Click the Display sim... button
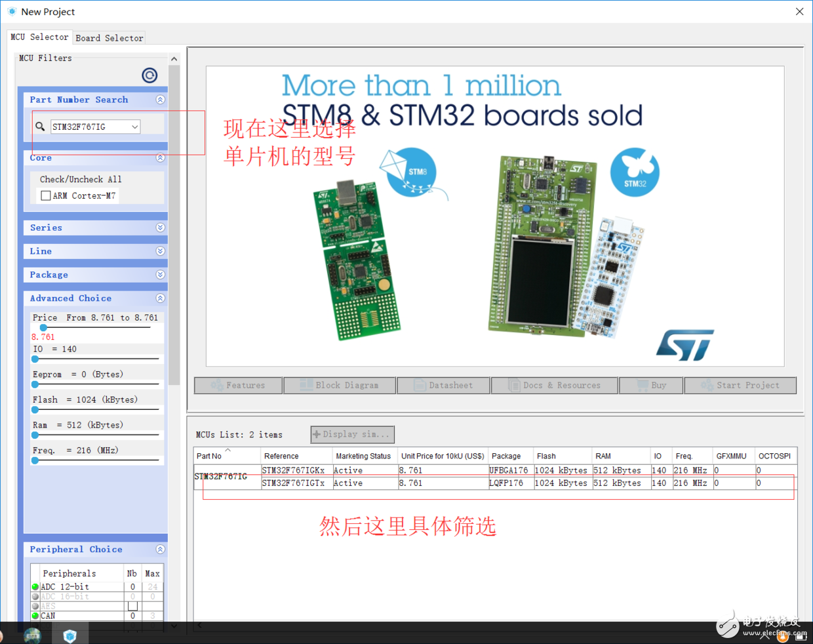This screenshot has height=644, width=813. (x=352, y=434)
